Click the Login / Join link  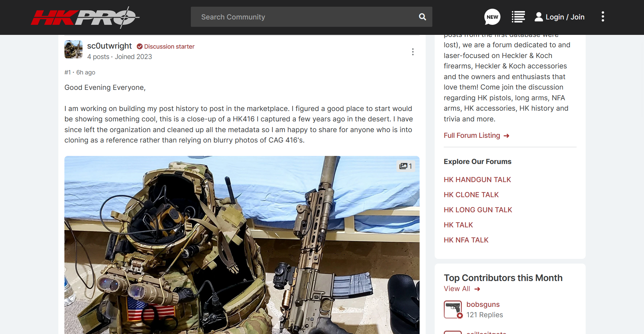565,17
